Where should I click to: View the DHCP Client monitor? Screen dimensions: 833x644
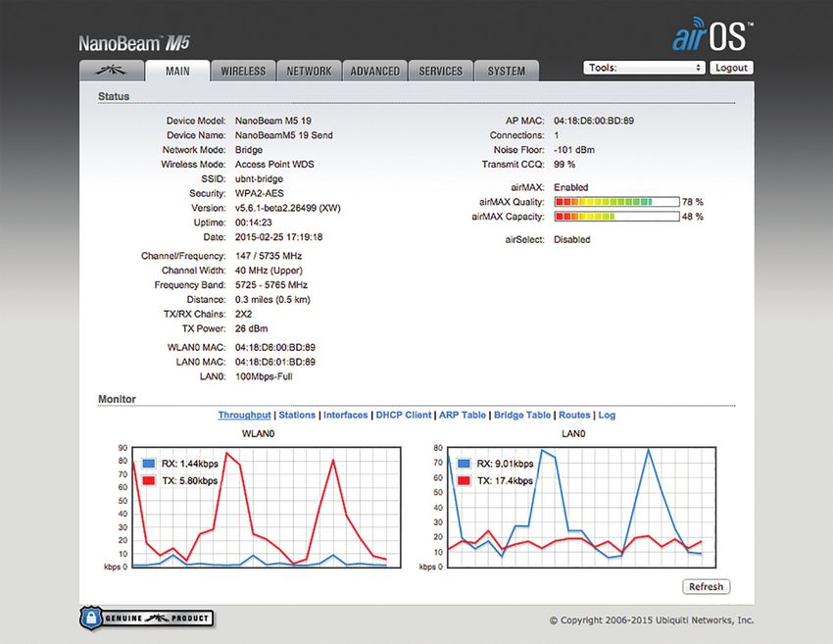coord(404,415)
